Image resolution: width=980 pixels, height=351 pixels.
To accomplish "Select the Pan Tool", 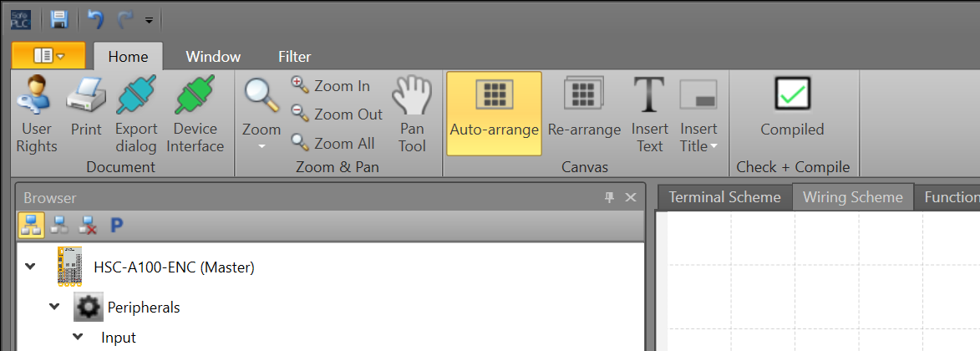I will click(x=412, y=114).
